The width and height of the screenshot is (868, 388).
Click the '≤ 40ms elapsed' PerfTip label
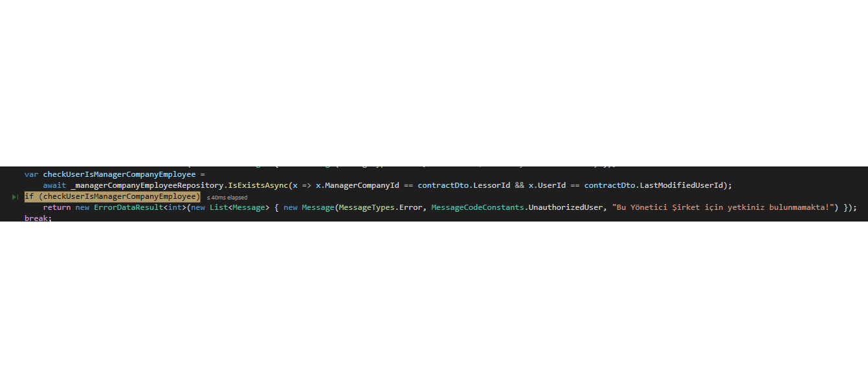227,198
